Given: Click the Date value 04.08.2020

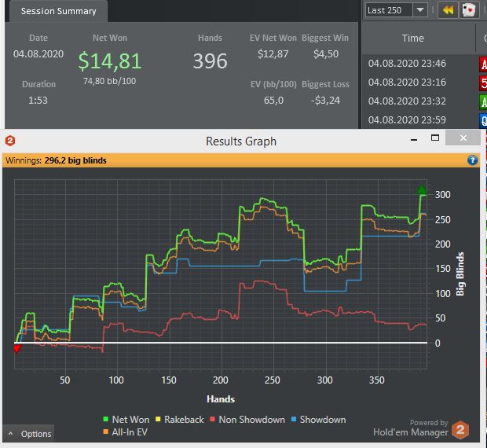Looking at the screenshot, I should (x=38, y=54).
